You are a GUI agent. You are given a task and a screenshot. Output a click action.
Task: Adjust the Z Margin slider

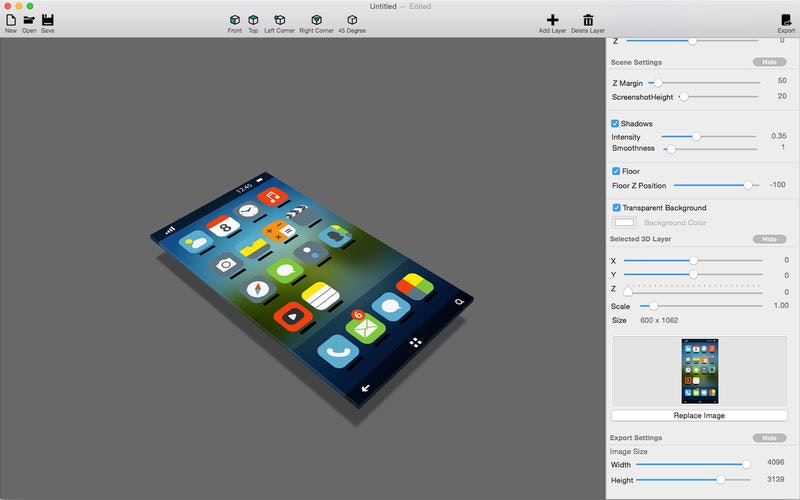click(704, 83)
